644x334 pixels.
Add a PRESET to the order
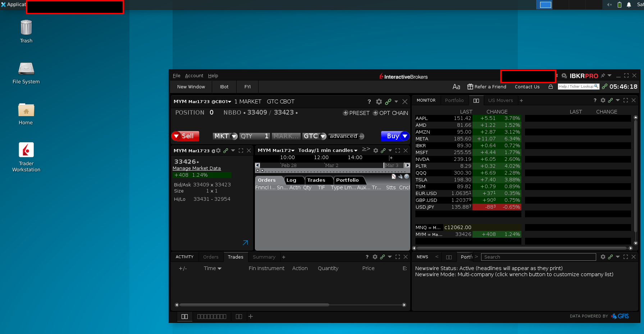pyautogui.click(x=356, y=113)
